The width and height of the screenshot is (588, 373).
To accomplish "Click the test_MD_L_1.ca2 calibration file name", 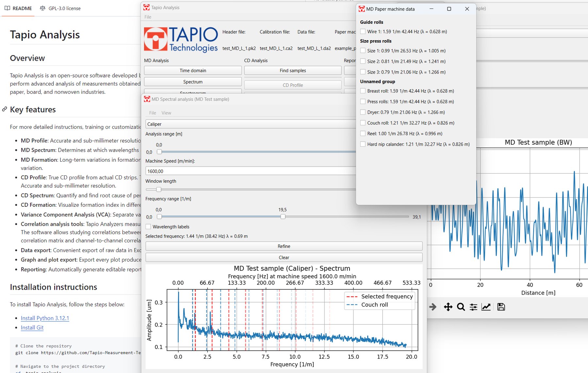I will pyautogui.click(x=276, y=48).
